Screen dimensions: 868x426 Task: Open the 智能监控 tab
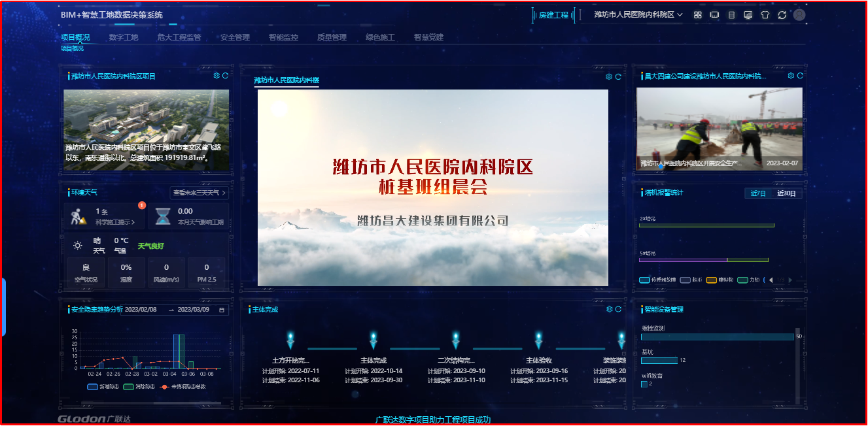pos(283,37)
